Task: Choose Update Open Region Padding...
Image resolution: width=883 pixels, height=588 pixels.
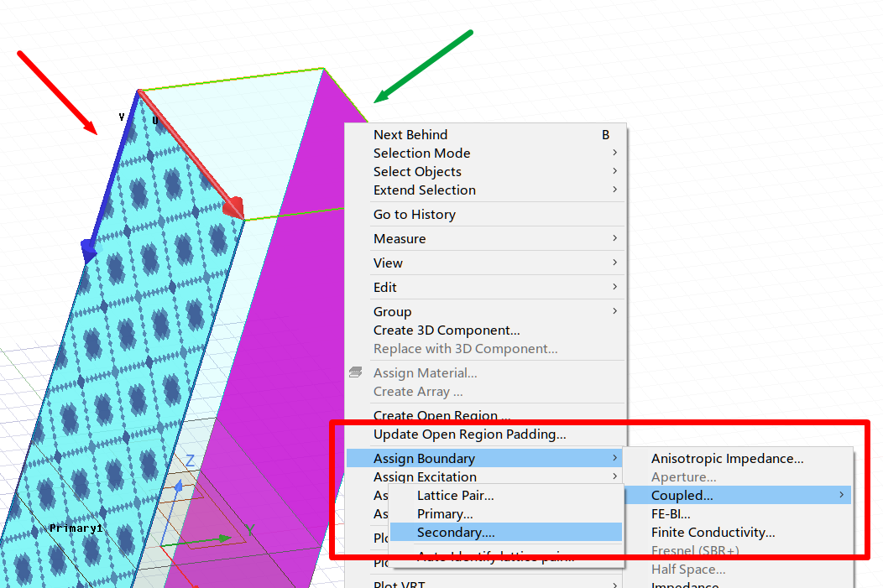Action: coord(485,434)
